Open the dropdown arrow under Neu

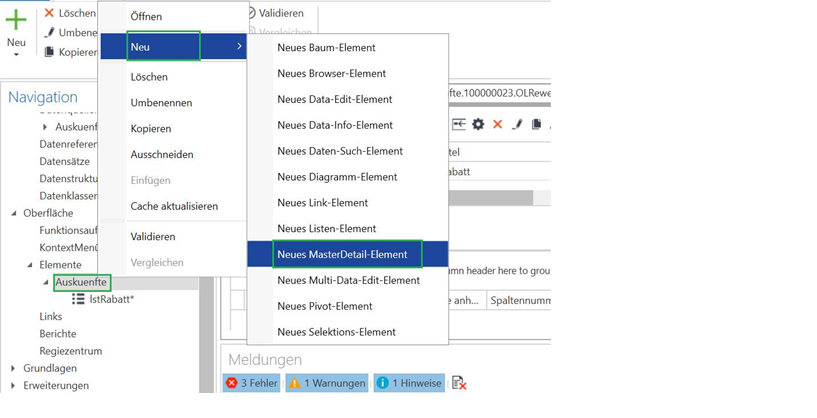click(x=16, y=55)
